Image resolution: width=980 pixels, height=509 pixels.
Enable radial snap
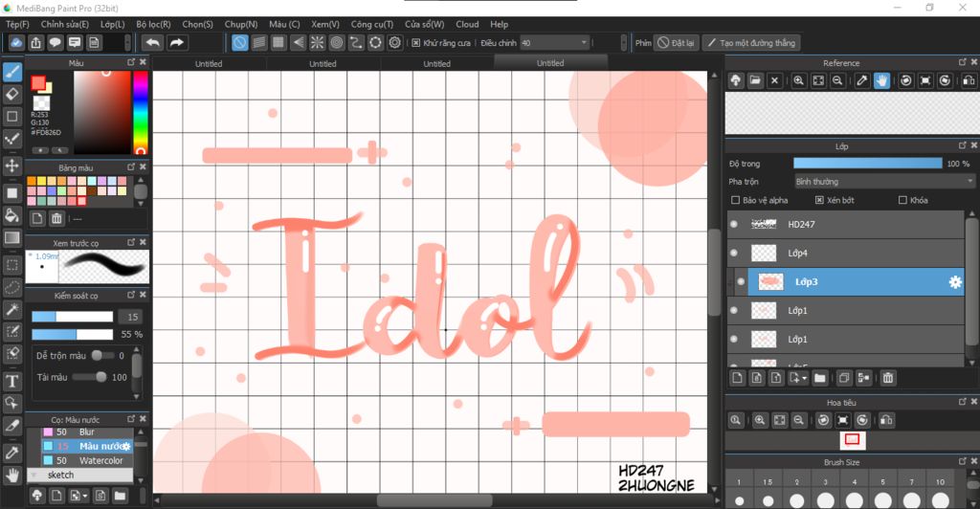click(x=318, y=42)
